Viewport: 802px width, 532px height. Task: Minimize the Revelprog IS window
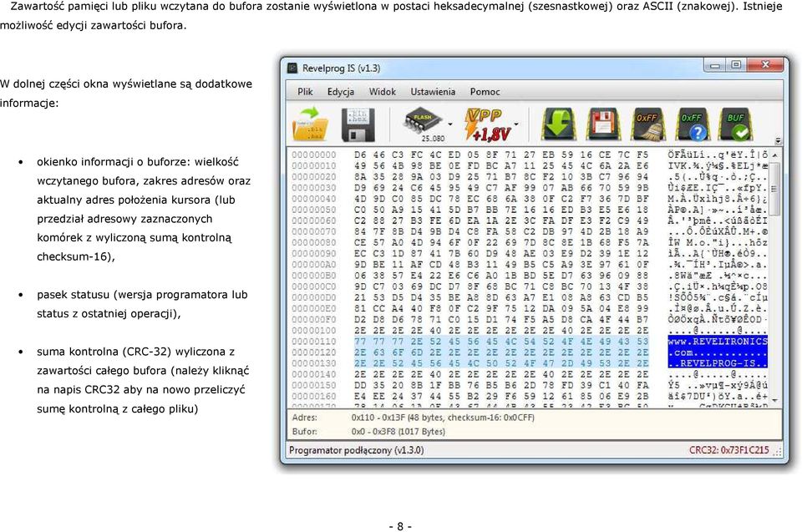(x=715, y=65)
